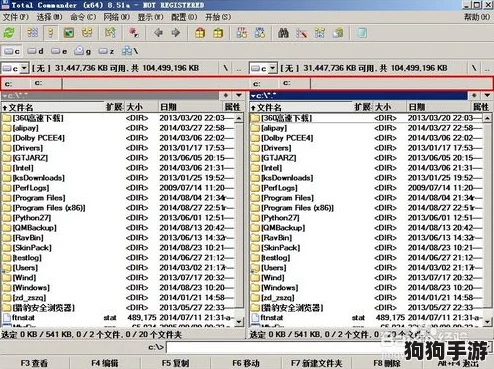
Task: Click the right panel scrollbar up arrow
Action: [x=487, y=118]
